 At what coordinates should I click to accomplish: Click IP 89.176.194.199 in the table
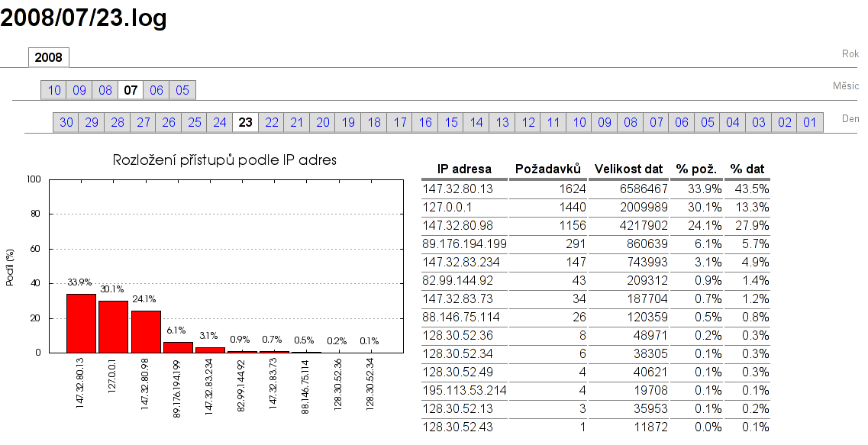pyautogui.click(x=464, y=243)
